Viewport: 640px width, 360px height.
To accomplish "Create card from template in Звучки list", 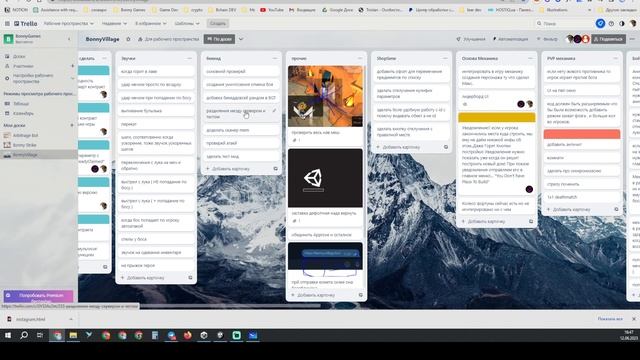I will click(x=190, y=278).
